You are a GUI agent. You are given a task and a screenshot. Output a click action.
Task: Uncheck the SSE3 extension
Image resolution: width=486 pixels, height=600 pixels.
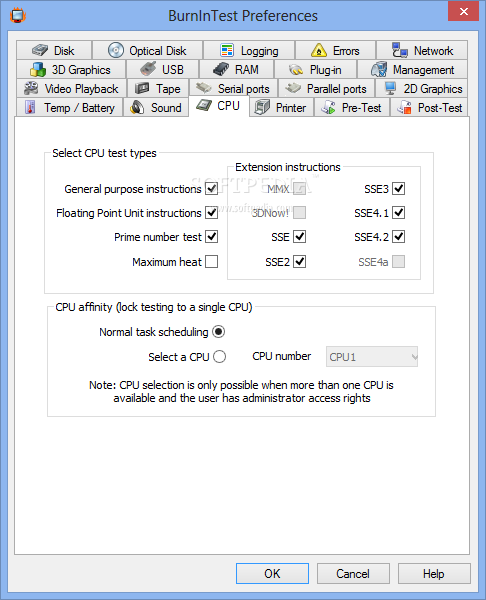coord(399,189)
